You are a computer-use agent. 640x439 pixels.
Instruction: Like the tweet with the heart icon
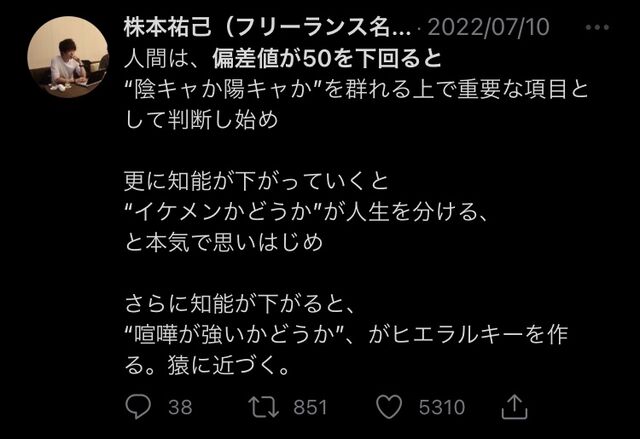(389, 407)
